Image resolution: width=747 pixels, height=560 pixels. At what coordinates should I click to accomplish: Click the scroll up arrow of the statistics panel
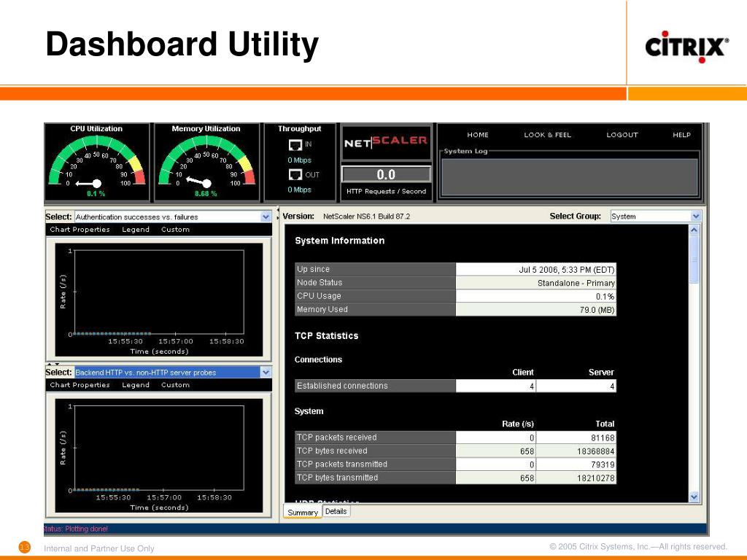(694, 230)
